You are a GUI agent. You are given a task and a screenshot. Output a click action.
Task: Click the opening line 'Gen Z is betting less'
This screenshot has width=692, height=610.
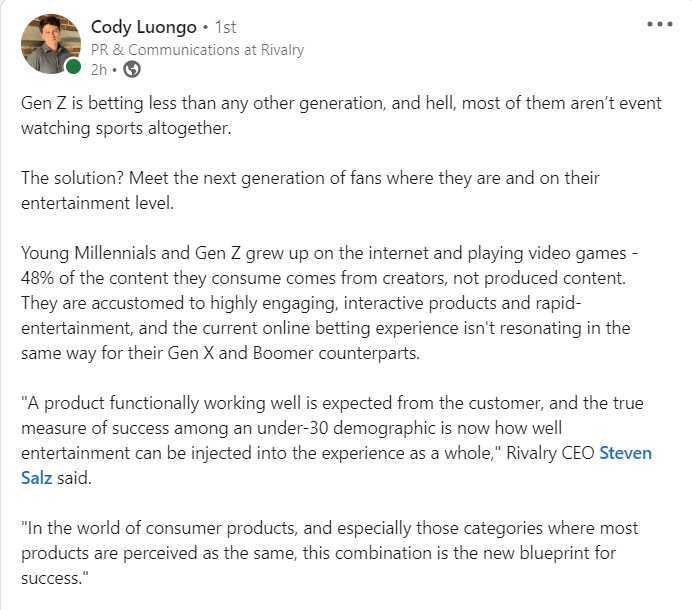(x=341, y=104)
